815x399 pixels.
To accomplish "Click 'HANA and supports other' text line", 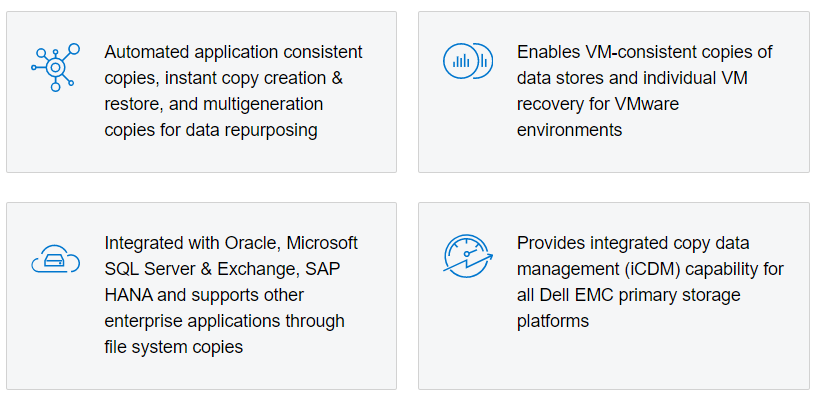I will click(204, 295).
